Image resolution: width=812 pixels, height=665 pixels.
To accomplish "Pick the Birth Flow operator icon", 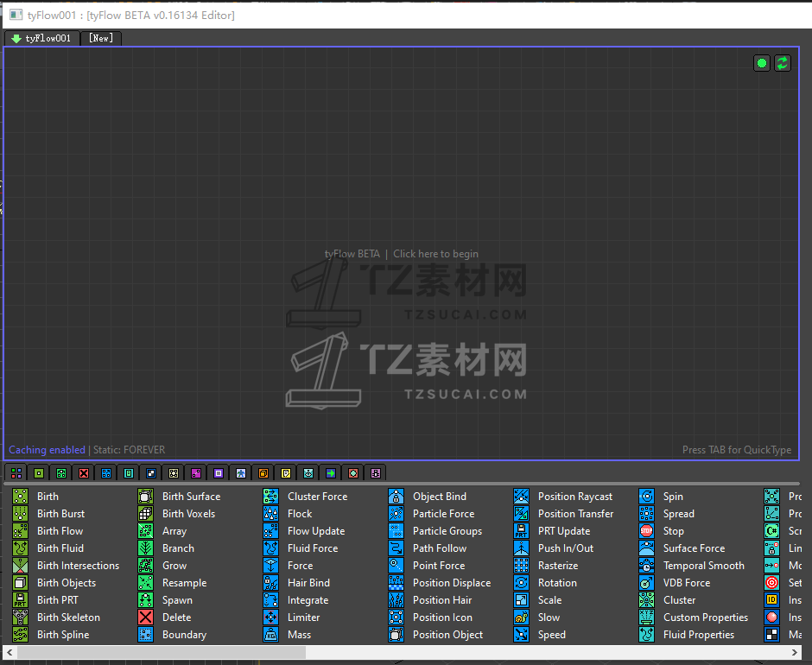I will click(20, 531).
